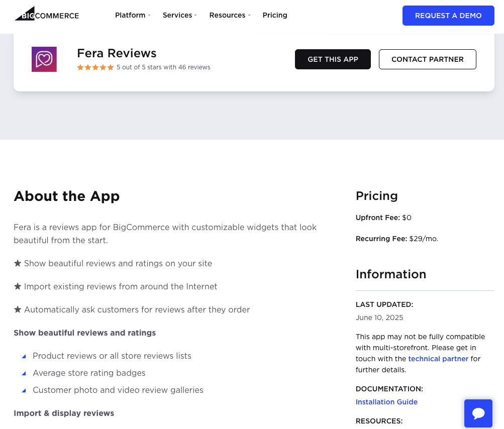Click the GET THIS APP button
The image size is (504, 429).
[x=333, y=59]
